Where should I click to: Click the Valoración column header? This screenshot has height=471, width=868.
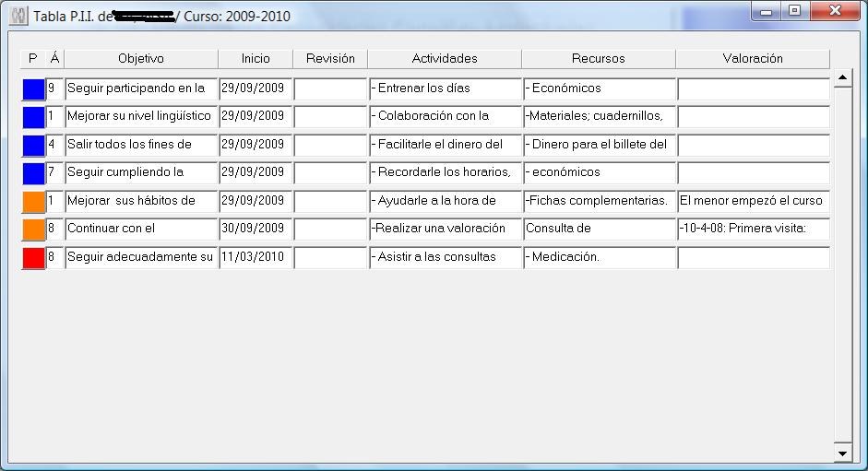(753, 59)
